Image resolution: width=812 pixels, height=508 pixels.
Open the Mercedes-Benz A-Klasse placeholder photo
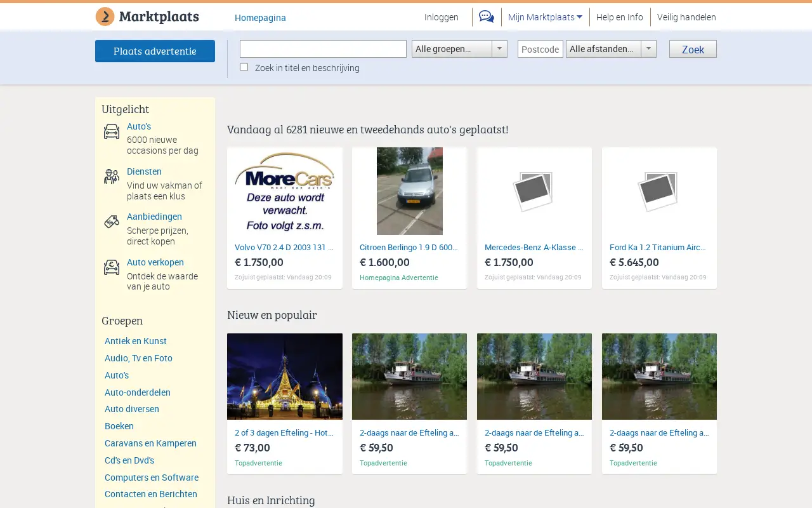[x=534, y=191]
